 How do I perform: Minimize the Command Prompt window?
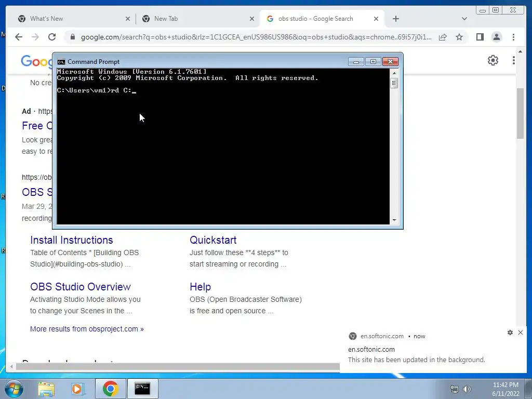click(x=356, y=62)
